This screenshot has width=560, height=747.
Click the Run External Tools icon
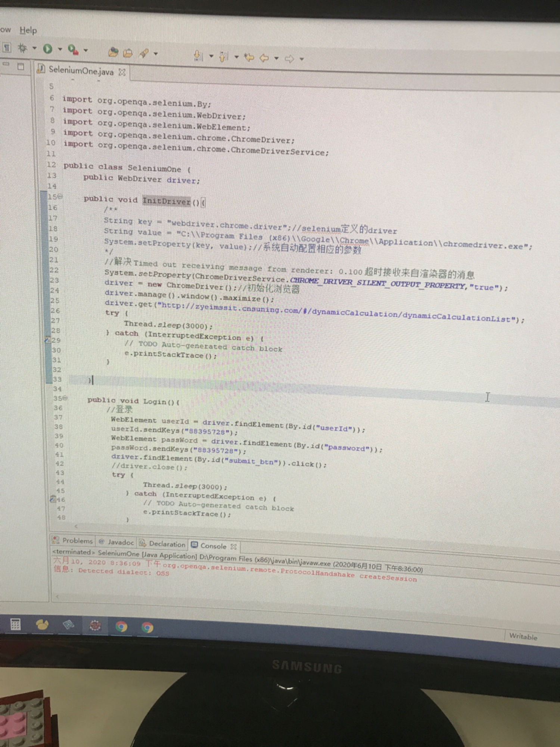pos(73,50)
